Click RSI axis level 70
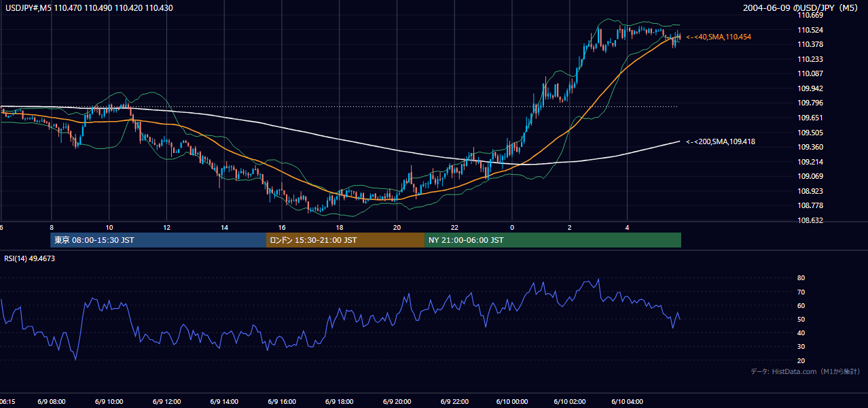 [x=801, y=292]
